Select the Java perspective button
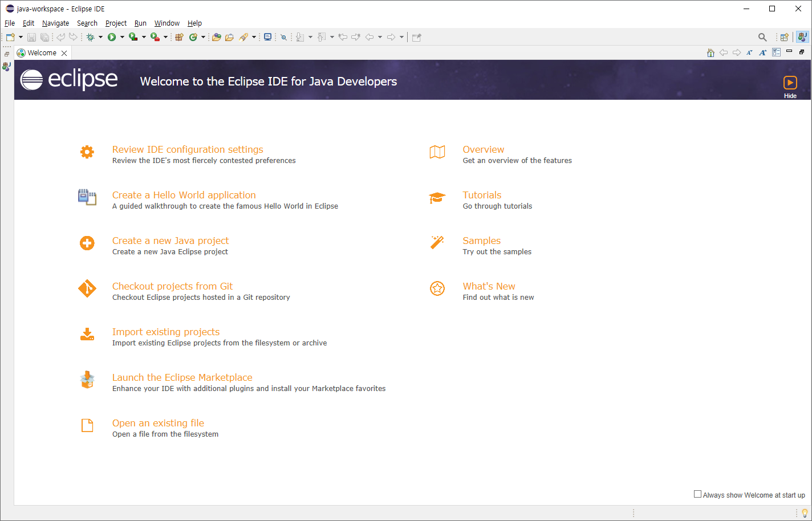 pyautogui.click(x=802, y=37)
